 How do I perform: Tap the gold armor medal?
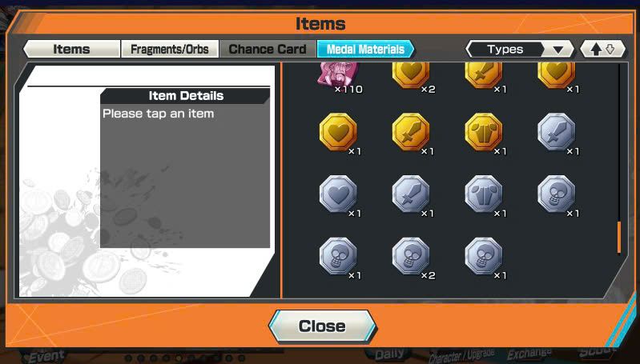(483, 132)
